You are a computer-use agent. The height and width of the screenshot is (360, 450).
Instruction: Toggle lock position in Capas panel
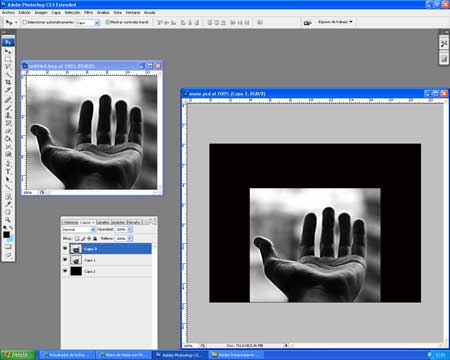point(89,238)
